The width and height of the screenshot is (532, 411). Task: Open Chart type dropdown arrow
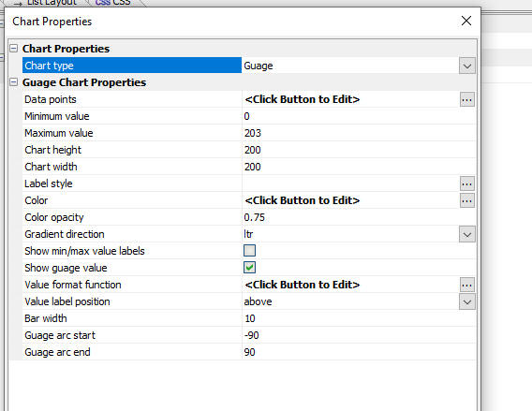pos(467,66)
